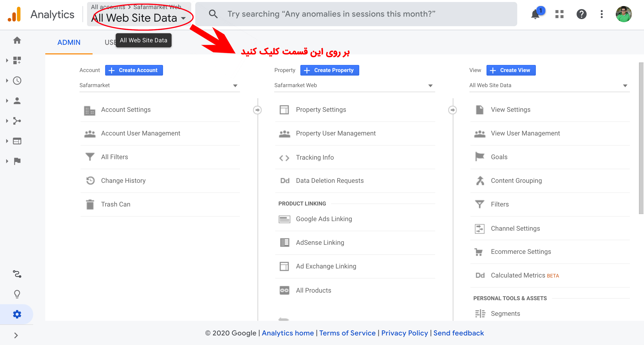Screen dimensions: 644x345
Task: Open the All Web Site Data view dropdown
Action: tap(550, 86)
